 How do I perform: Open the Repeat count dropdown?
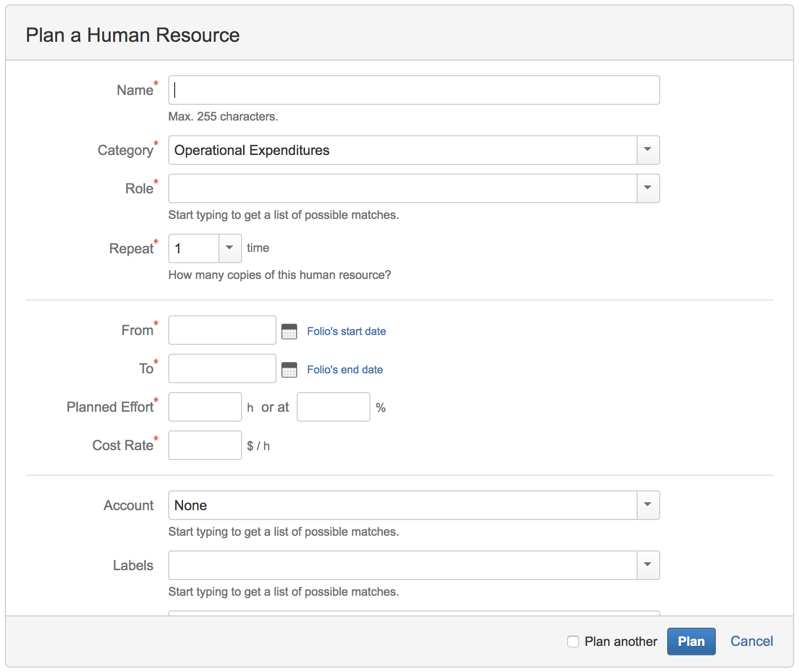coord(229,248)
